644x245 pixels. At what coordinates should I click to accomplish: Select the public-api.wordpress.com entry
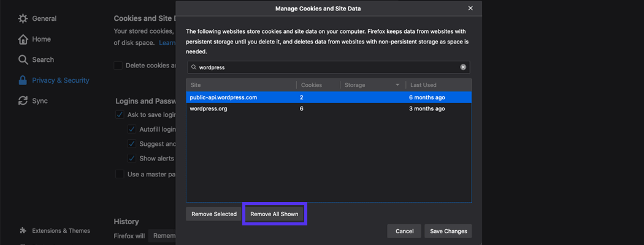tap(328, 97)
